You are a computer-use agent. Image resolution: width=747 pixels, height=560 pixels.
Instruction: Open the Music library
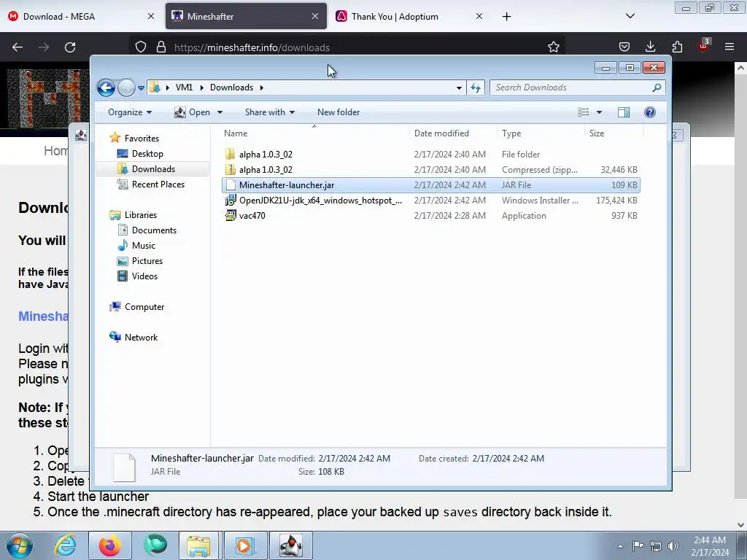coord(144,245)
